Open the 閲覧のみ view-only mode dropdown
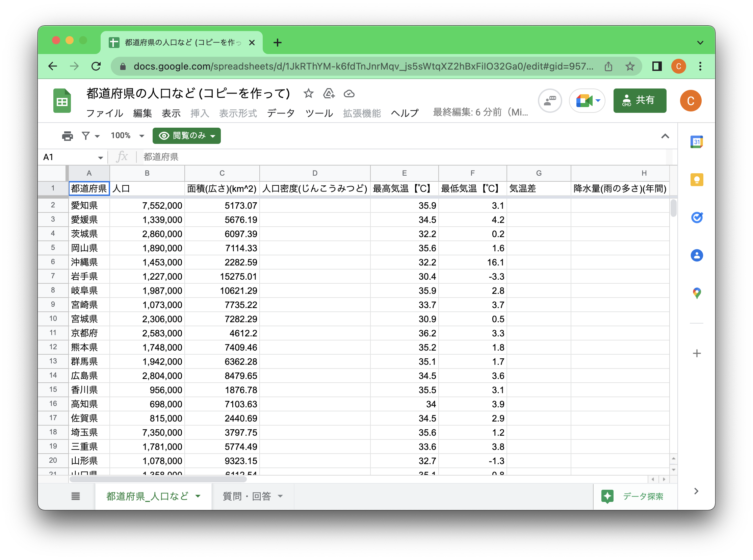The image size is (753, 560). [186, 136]
